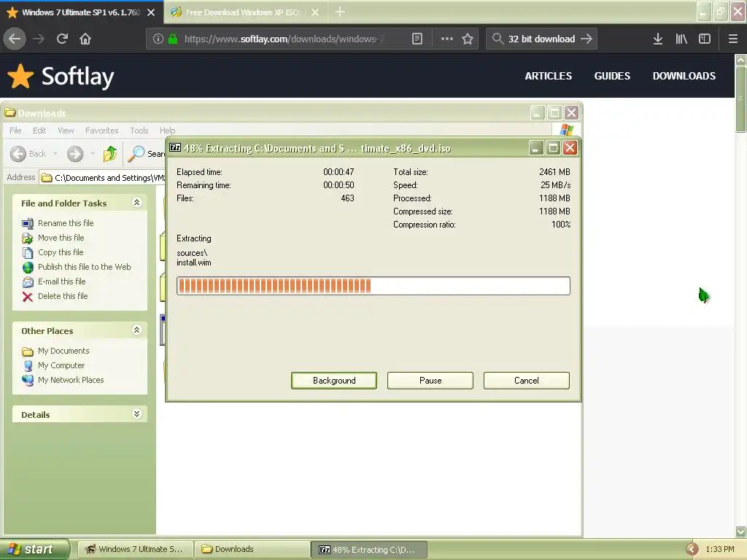Open View menu in Downloads window

pyautogui.click(x=66, y=131)
